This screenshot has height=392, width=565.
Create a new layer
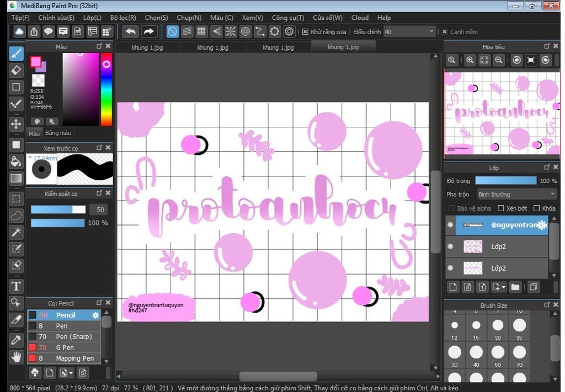pos(453,287)
